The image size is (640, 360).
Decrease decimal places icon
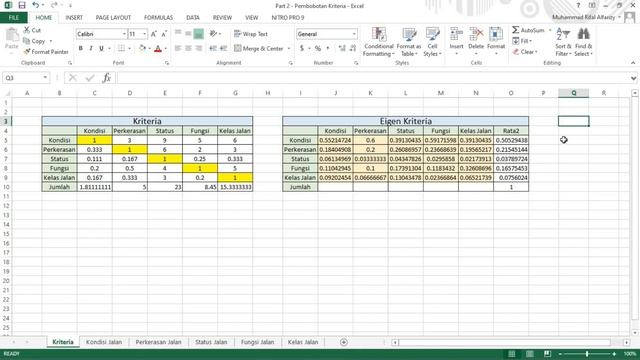353,48
